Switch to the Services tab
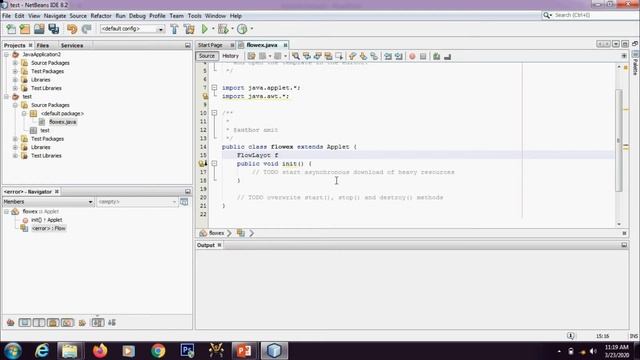The width and height of the screenshot is (640, 360). 72,45
